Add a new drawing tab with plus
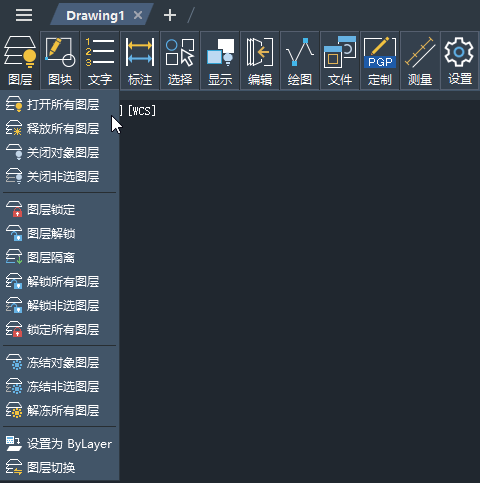Image resolution: width=480 pixels, height=483 pixels. click(170, 15)
